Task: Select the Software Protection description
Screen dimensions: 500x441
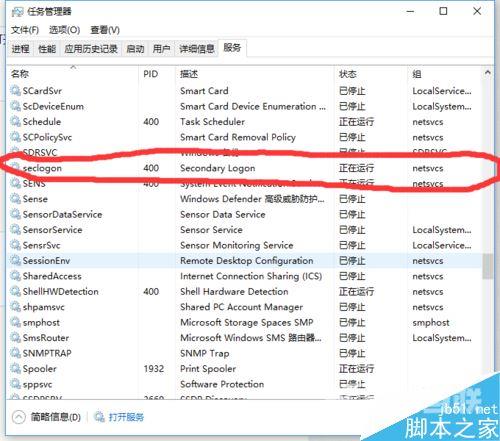Action: point(222,384)
